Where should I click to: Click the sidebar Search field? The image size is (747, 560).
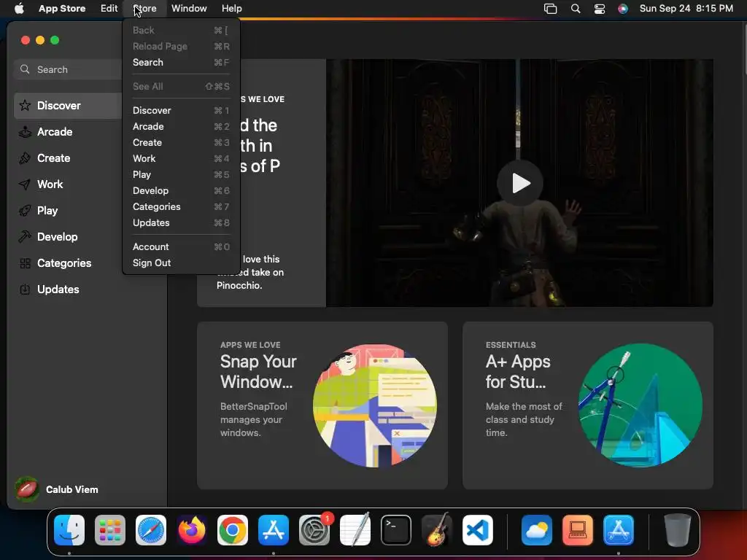tap(68, 69)
